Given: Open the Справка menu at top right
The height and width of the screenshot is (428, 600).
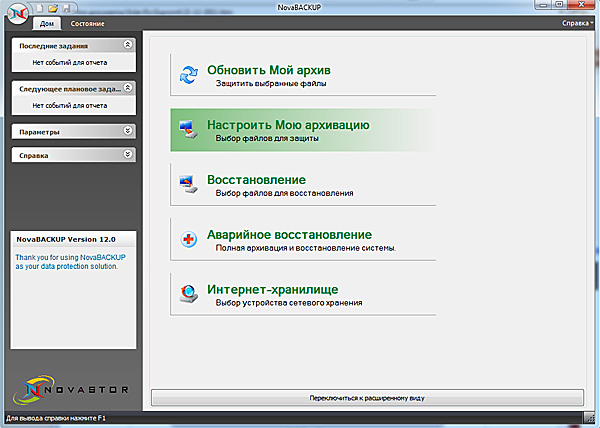Looking at the screenshot, I should (577, 21).
